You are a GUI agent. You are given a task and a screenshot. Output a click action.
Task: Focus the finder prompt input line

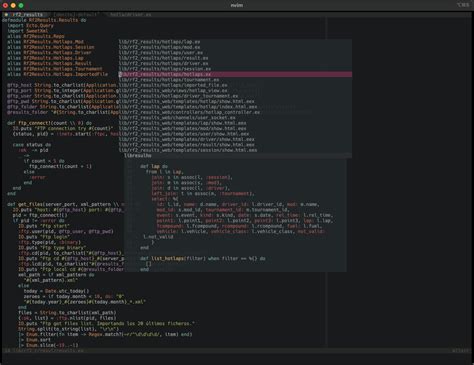tap(235, 156)
